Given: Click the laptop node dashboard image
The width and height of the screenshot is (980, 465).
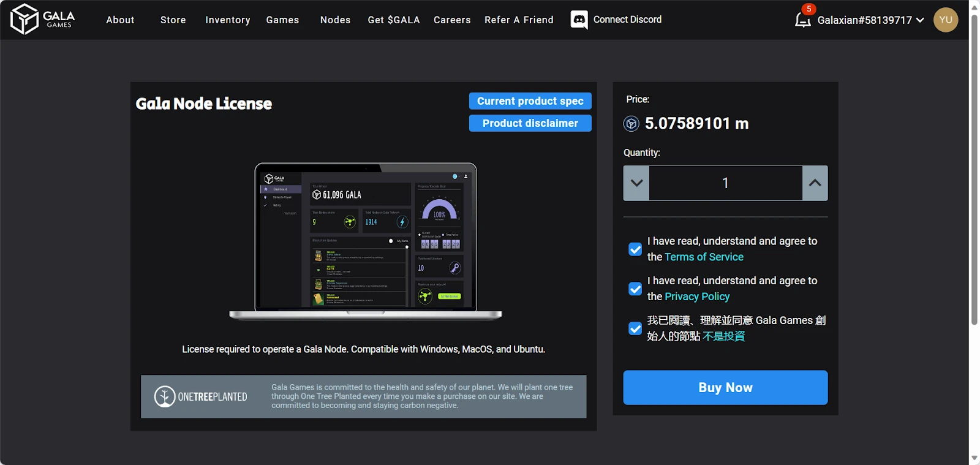Looking at the screenshot, I should pos(366,241).
